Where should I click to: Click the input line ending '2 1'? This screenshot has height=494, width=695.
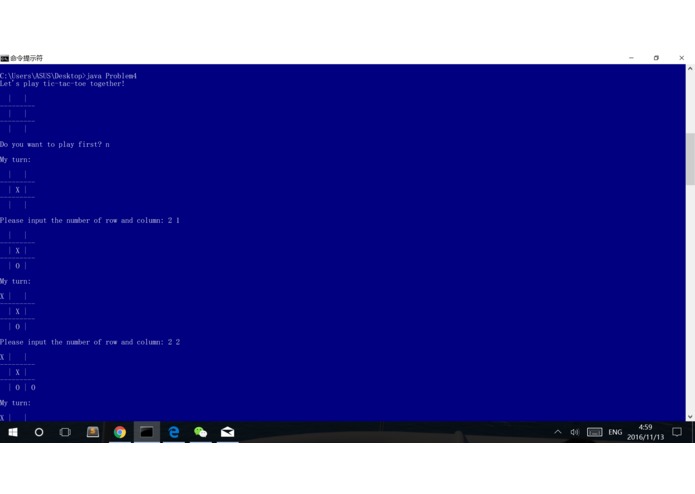click(90, 220)
